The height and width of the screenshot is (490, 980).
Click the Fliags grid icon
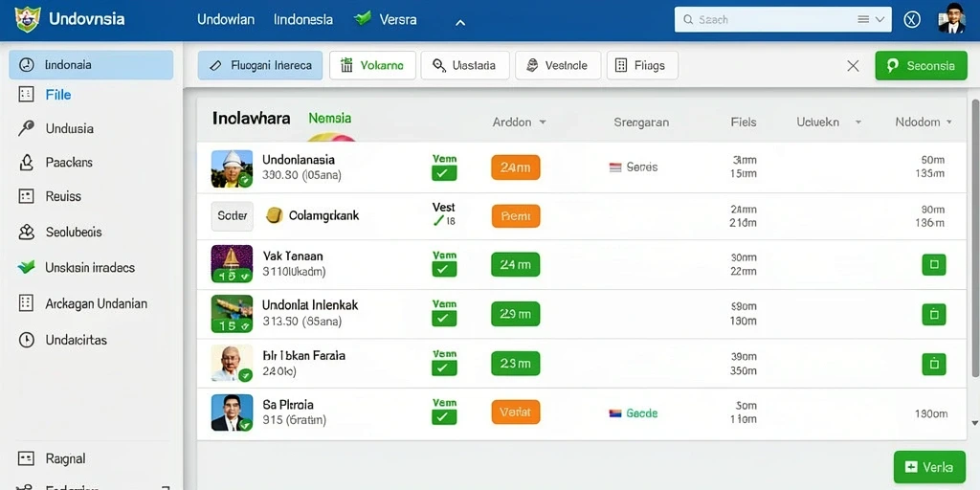coord(621,65)
